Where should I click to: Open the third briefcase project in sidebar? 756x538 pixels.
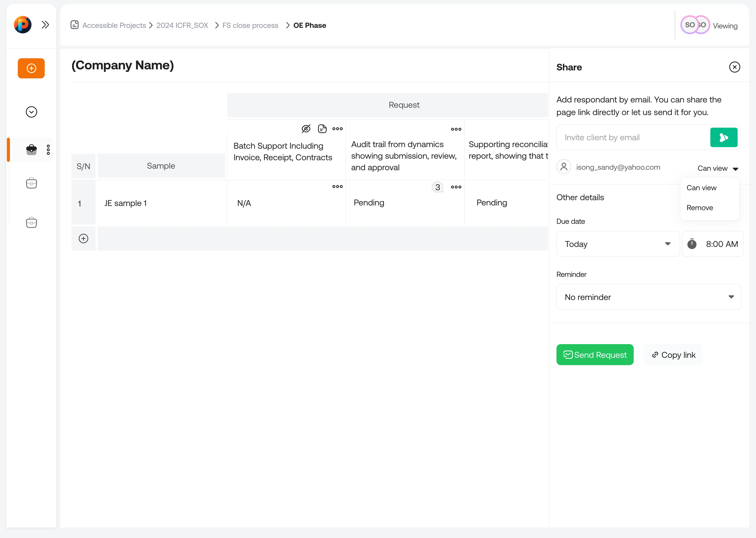[x=31, y=222]
